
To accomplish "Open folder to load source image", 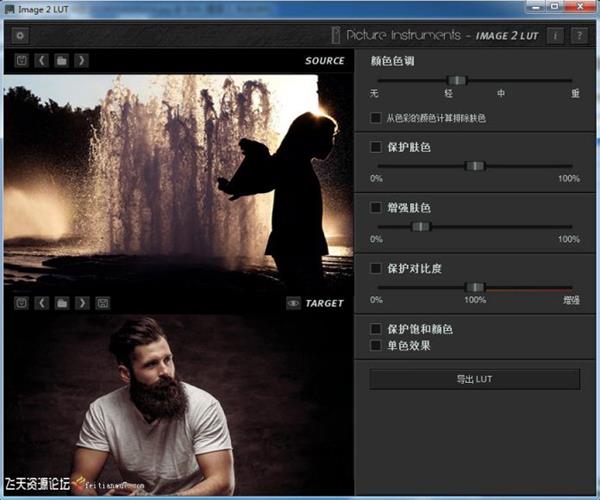I will [61, 61].
